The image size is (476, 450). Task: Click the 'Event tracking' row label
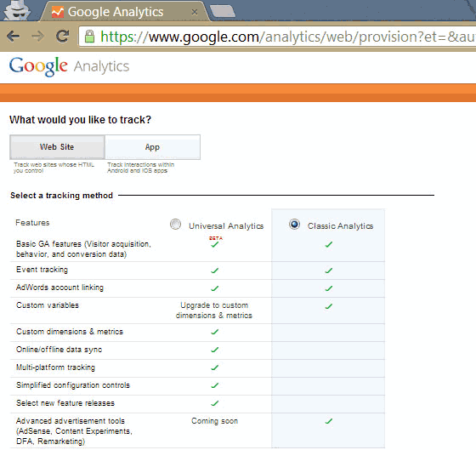pyautogui.click(x=42, y=270)
